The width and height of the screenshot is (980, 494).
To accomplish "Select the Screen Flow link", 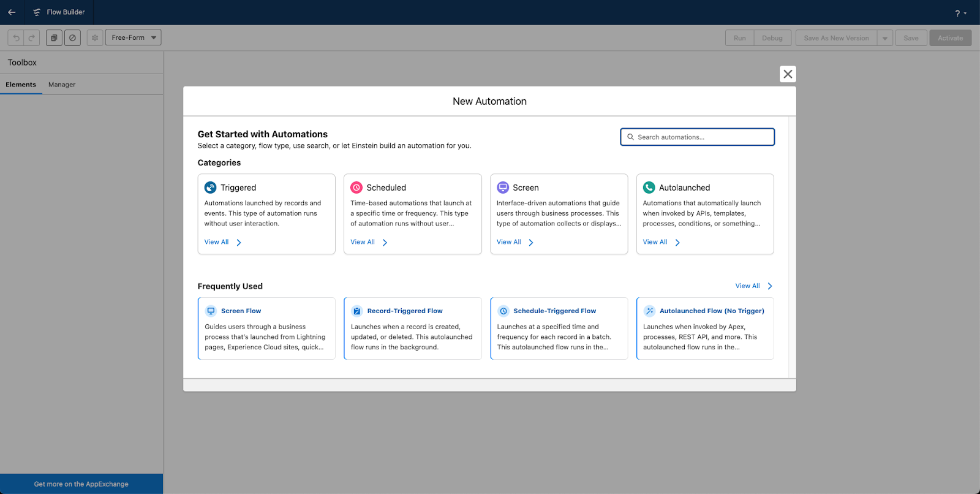I will (241, 311).
